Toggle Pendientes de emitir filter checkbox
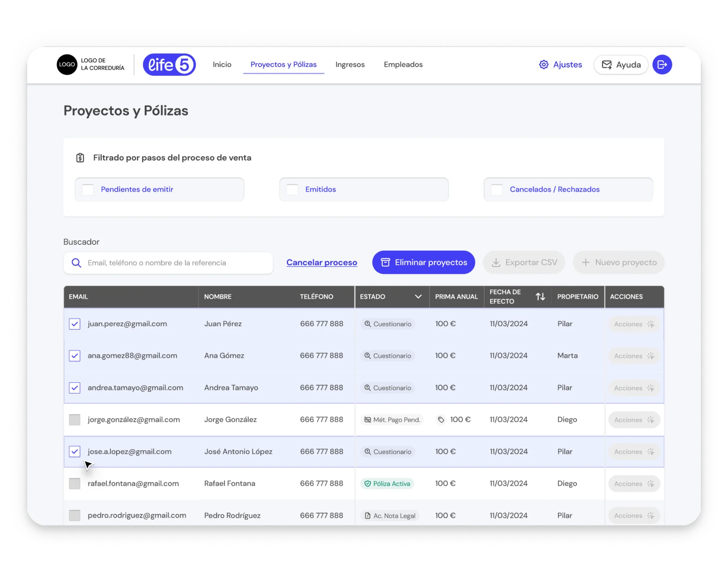This screenshot has width=728, height=572. tap(88, 190)
